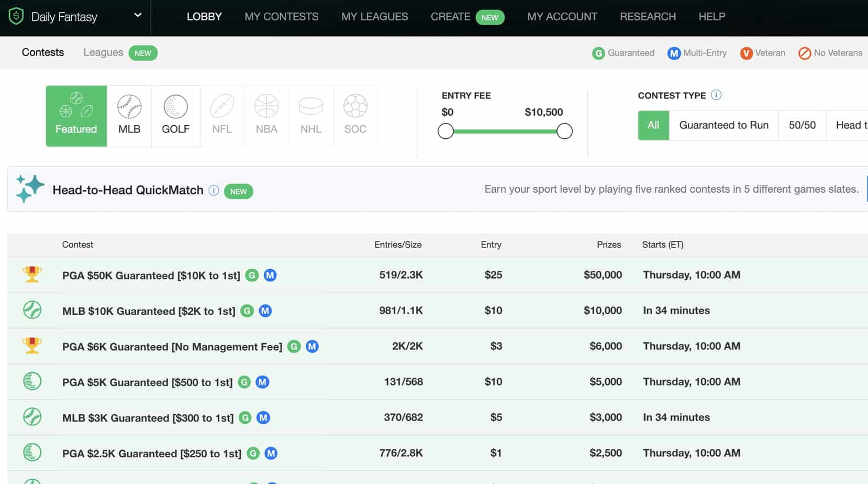Viewport: 868px width, 484px height.
Task: Open the LOBBY menu
Action: pos(204,17)
